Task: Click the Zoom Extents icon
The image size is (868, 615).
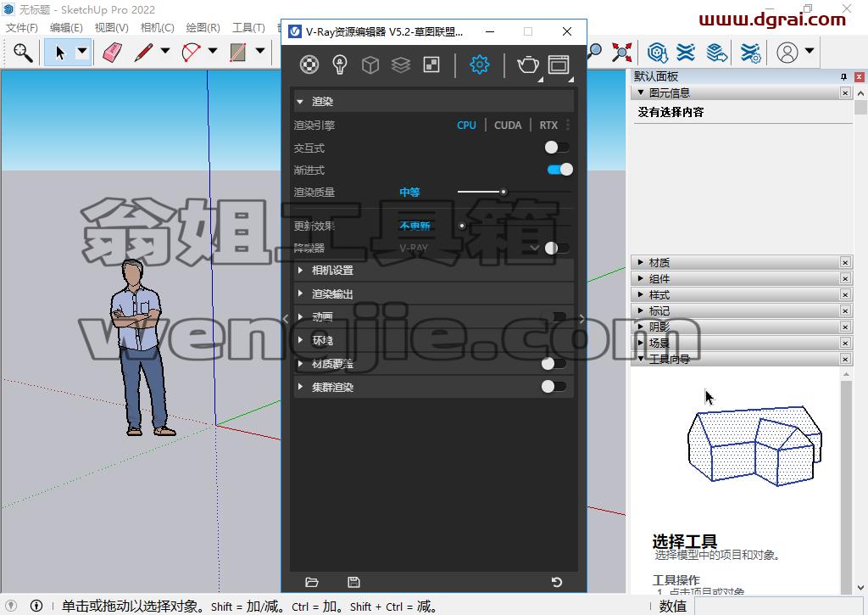Action: [x=621, y=52]
